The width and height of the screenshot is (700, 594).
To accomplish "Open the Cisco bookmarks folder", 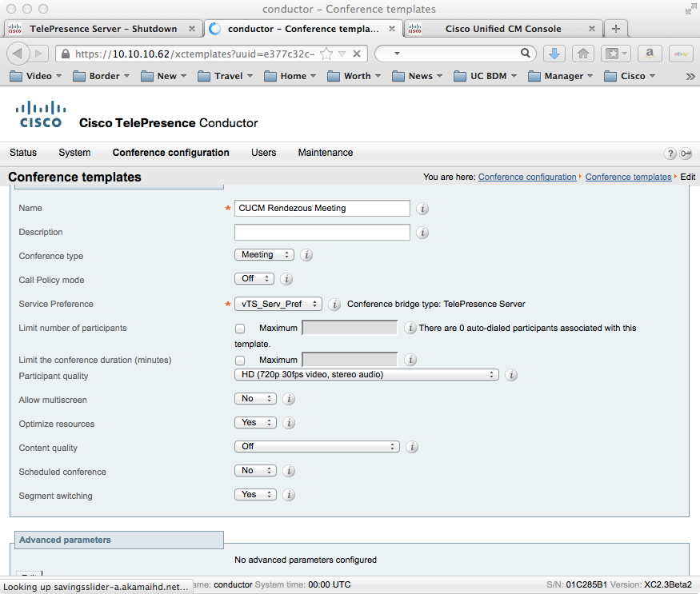I will pos(630,76).
